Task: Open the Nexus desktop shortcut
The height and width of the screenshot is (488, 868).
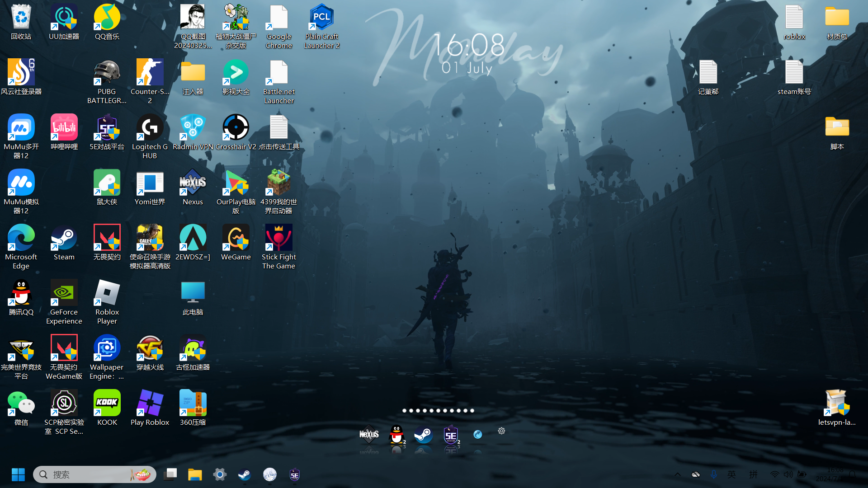Action: pyautogui.click(x=193, y=187)
